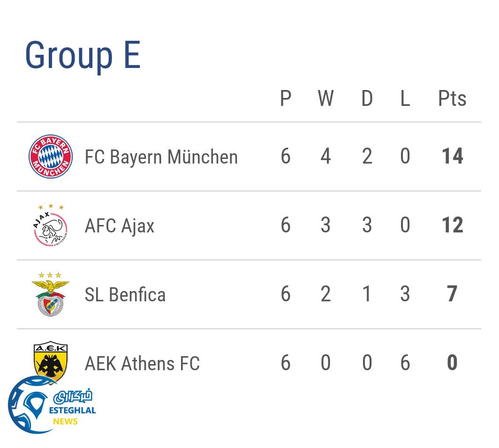
Task: Select the AEK Athens FC team name
Action: click(142, 364)
